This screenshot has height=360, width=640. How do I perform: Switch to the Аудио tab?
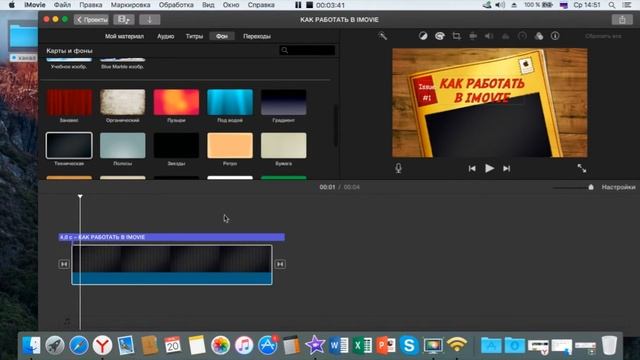tap(166, 36)
